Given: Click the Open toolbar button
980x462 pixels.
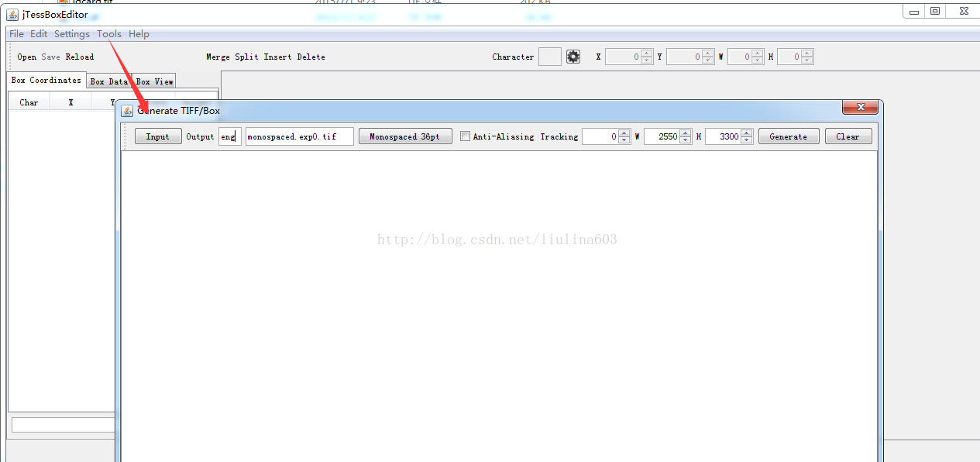Looking at the screenshot, I should [27, 57].
